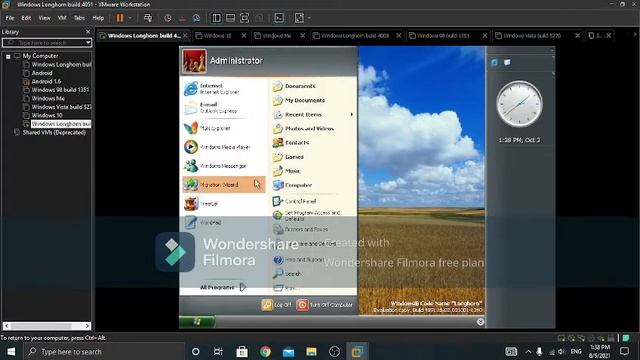Image resolution: width=640 pixels, height=360 pixels.
Task: Pause the virtual machine
Action: [x=120, y=18]
